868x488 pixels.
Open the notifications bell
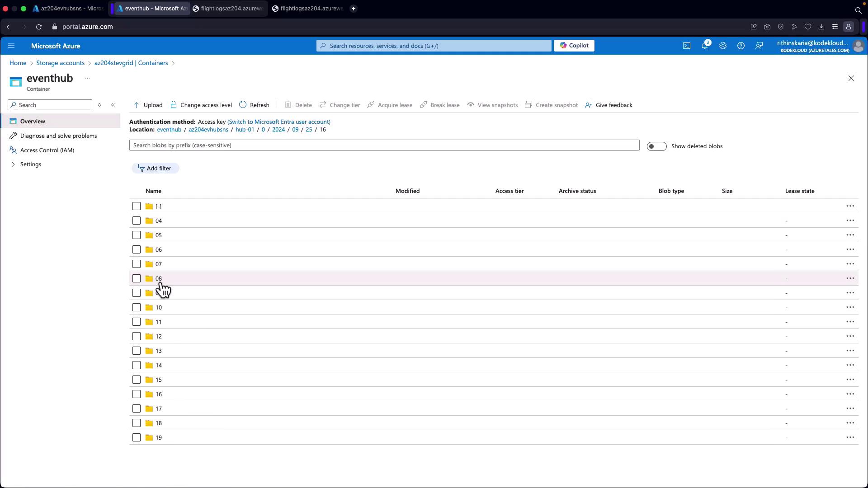coord(704,46)
